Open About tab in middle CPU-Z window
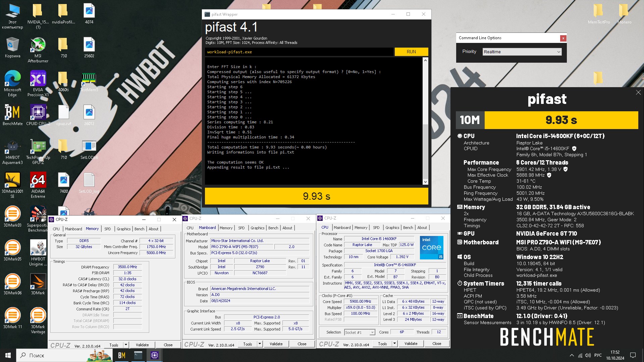This screenshot has width=644, height=362. point(287,228)
